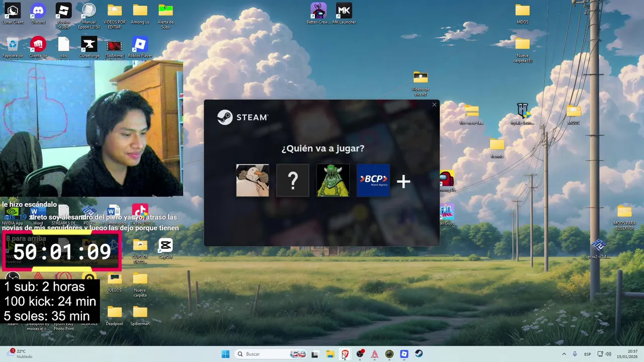
Task: Open the red triangle app in taskbar
Action: (x=374, y=354)
